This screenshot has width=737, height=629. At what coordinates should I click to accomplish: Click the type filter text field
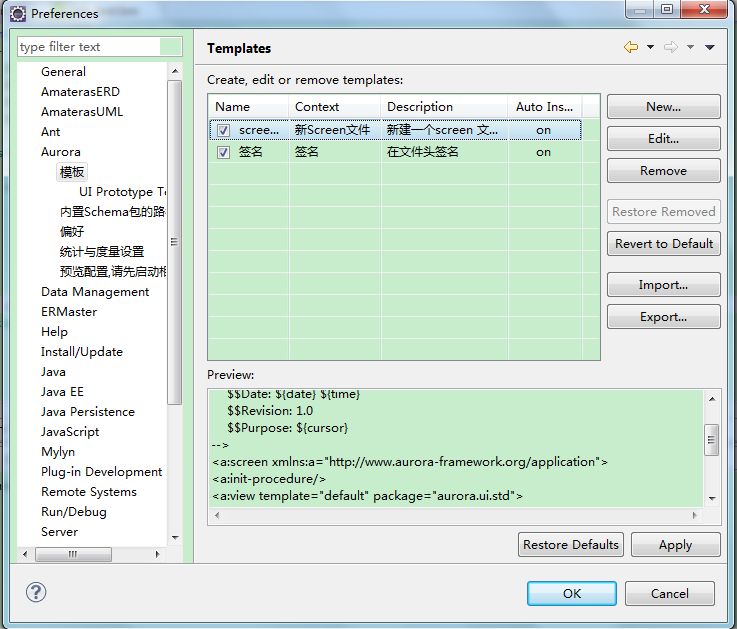(x=88, y=47)
